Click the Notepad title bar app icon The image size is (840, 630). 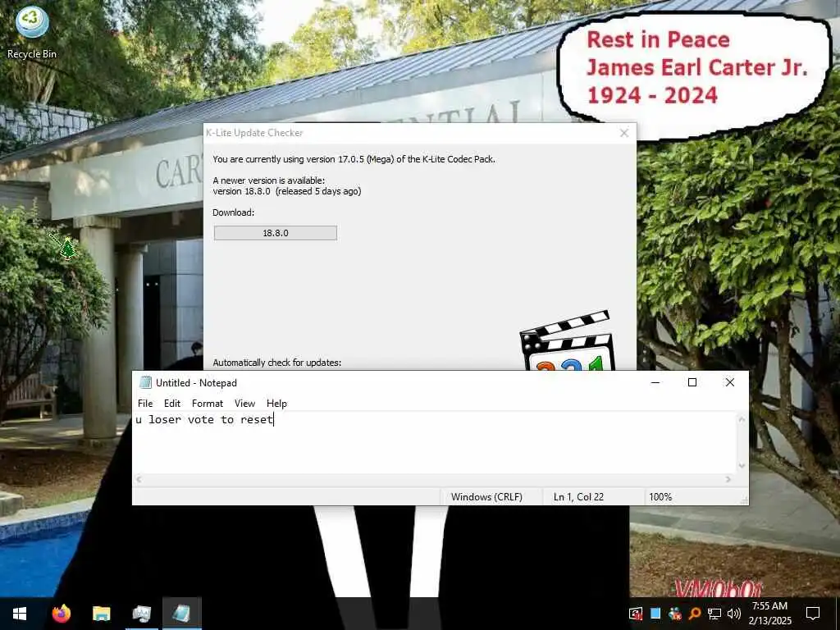tap(146, 382)
